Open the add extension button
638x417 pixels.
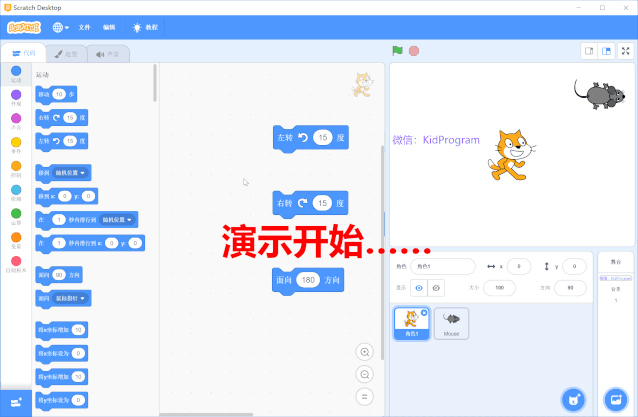click(15, 401)
